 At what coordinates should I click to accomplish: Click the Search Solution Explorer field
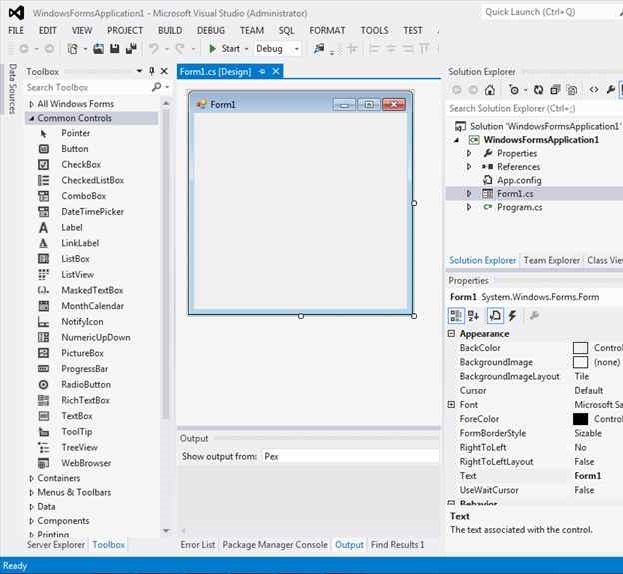tap(534, 108)
